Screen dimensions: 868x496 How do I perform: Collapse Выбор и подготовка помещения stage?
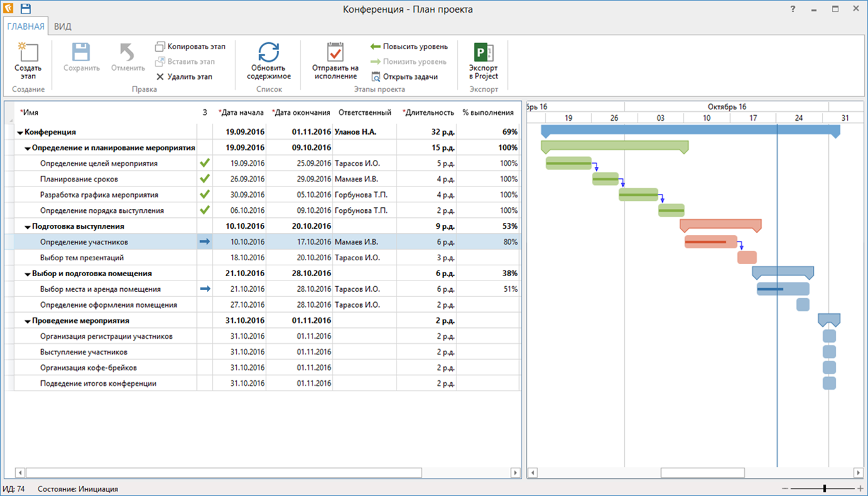pyautogui.click(x=28, y=274)
